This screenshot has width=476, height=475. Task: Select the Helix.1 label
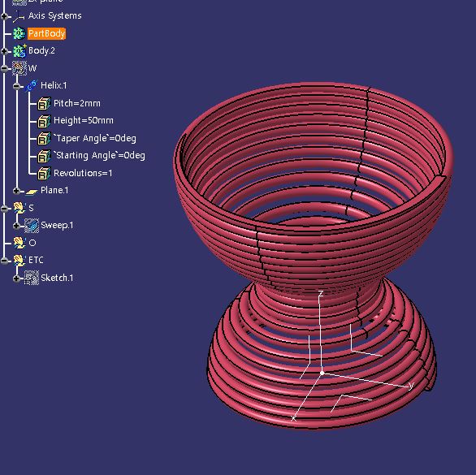tap(54, 85)
